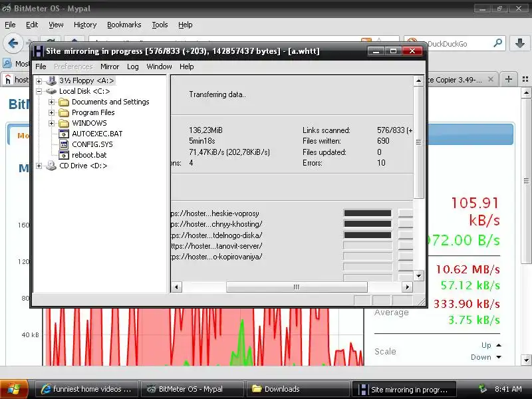Select the 3½ Floppy drive icon

(51, 80)
